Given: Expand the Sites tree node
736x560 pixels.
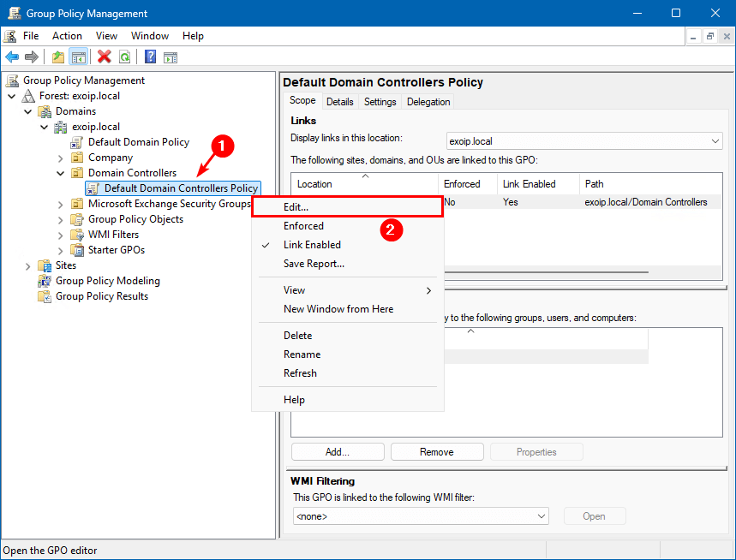Looking at the screenshot, I should pos(27,266).
